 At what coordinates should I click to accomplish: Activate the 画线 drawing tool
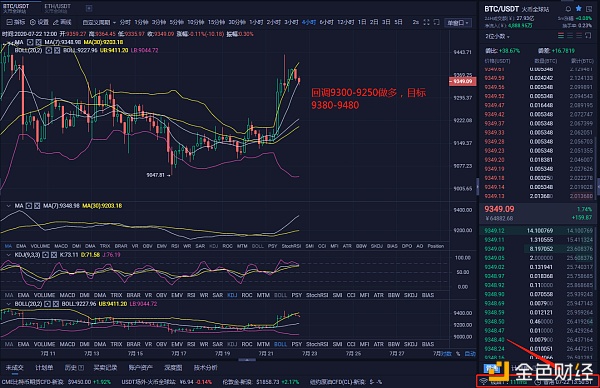pos(62,22)
